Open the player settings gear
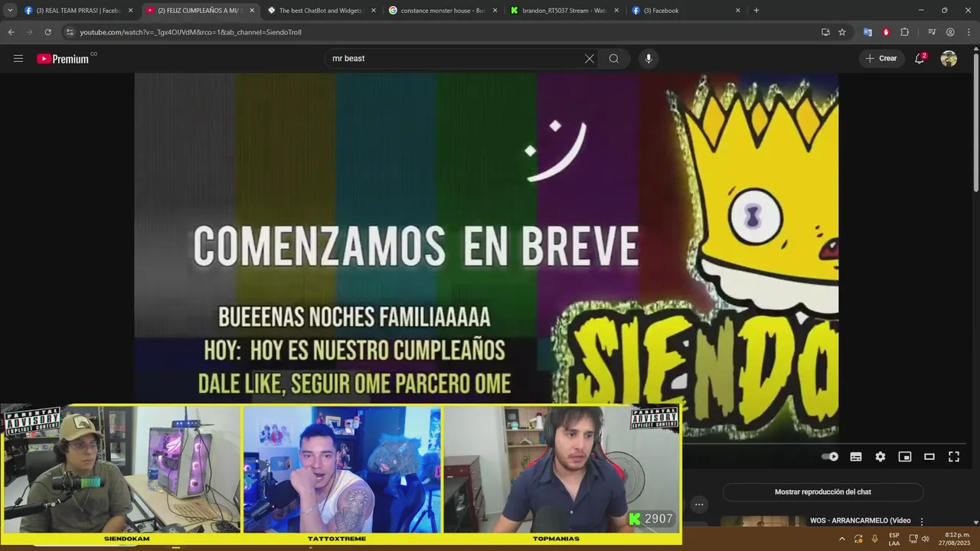 tap(880, 457)
